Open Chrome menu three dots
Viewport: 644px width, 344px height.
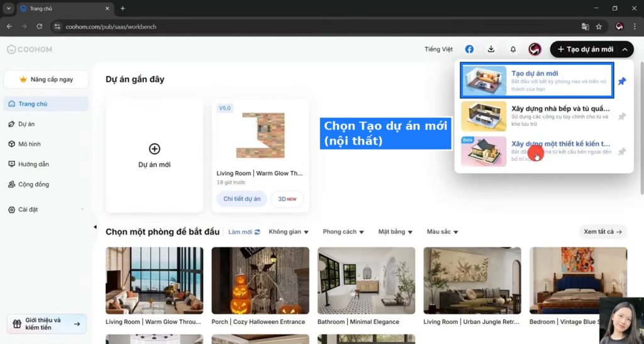click(x=635, y=26)
